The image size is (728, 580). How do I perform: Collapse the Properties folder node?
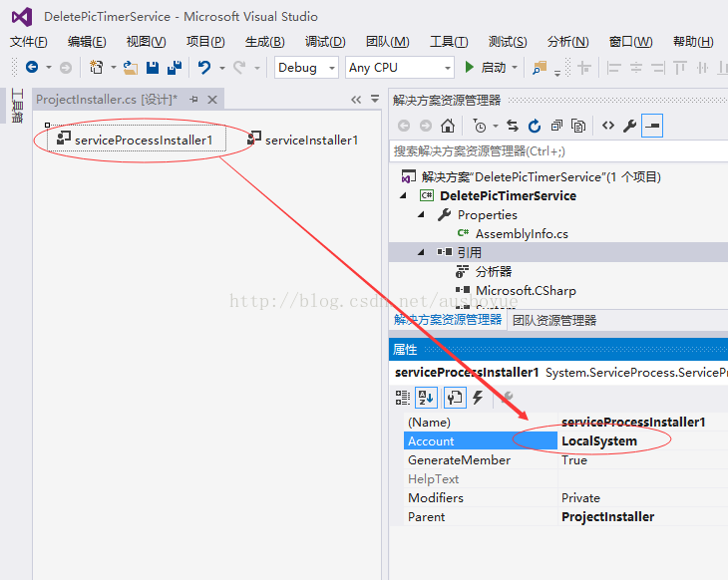[x=421, y=214]
